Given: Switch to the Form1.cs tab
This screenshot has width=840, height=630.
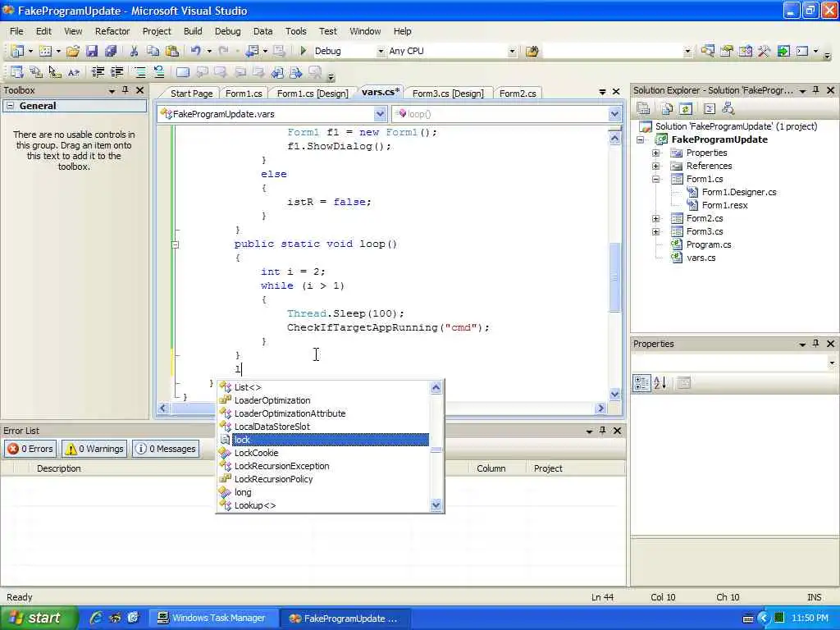Looking at the screenshot, I should pyautogui.click(x=244, y=94).
